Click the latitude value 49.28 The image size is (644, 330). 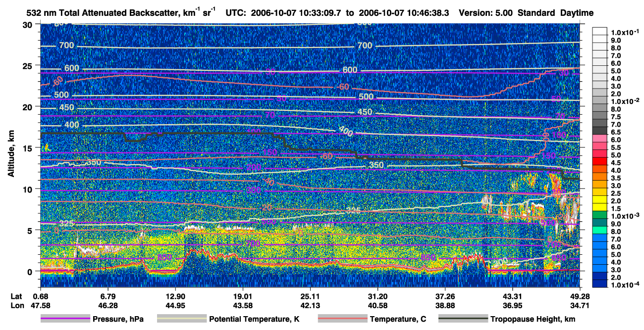(x=579, y=296)
